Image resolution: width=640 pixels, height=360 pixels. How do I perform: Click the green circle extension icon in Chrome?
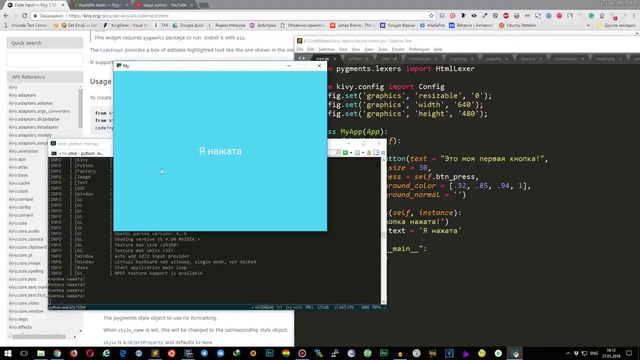click(x=591, y=16)
